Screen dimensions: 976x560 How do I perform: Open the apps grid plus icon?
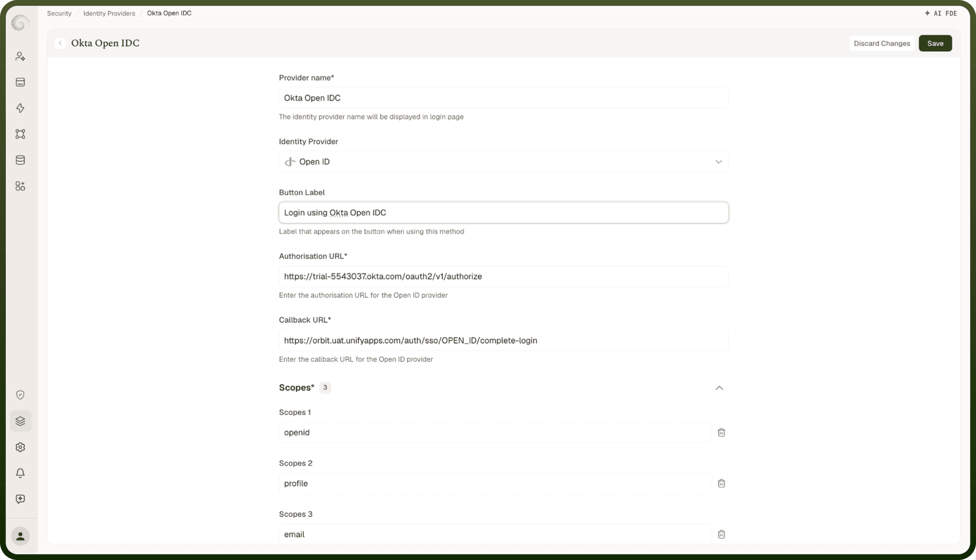point(20,186)
